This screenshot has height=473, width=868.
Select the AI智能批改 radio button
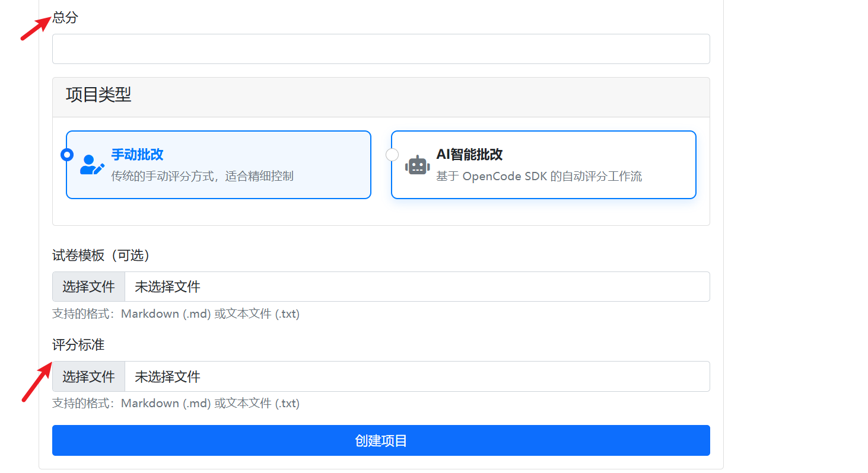coord(392,155)
